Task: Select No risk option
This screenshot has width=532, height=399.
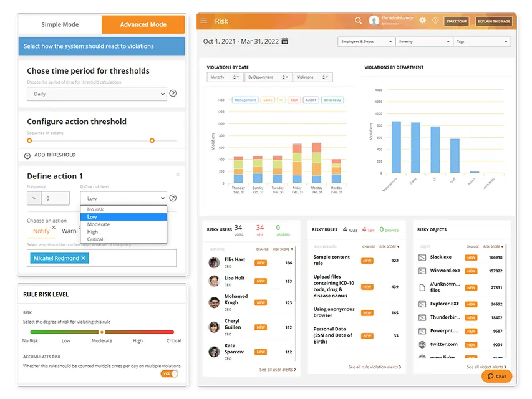Action: coord(123,209)
